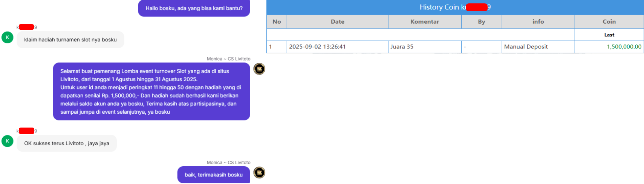Click the 'Manual Deposit' info cell

click(538, 47)
